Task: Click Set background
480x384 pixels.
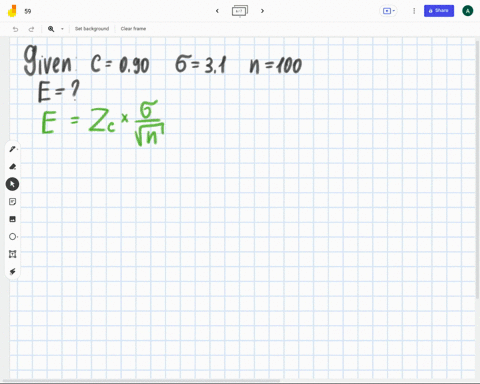Action: point(92,29)
